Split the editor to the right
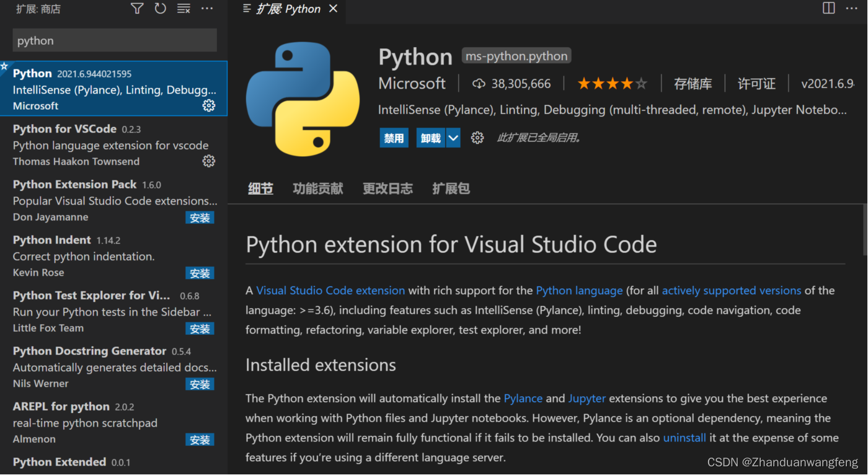This screenshot has width=868, height=475. 829,8
